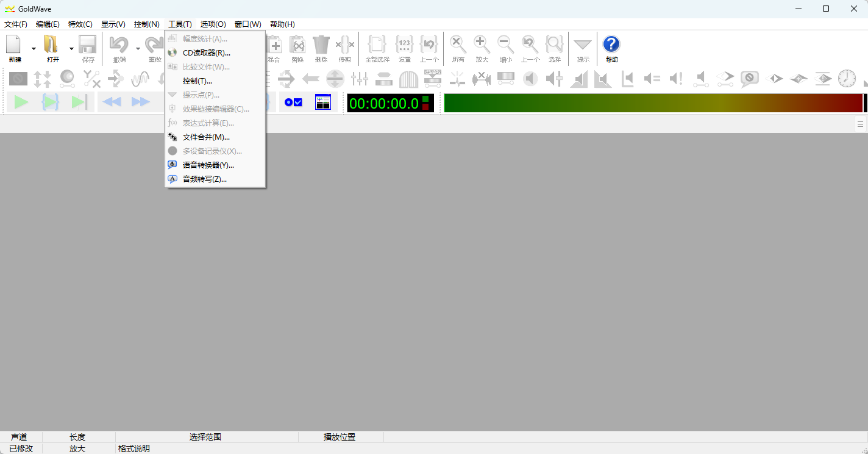
Task: Expand dropdown arrow beside 撤销
Action: [138, 48]
